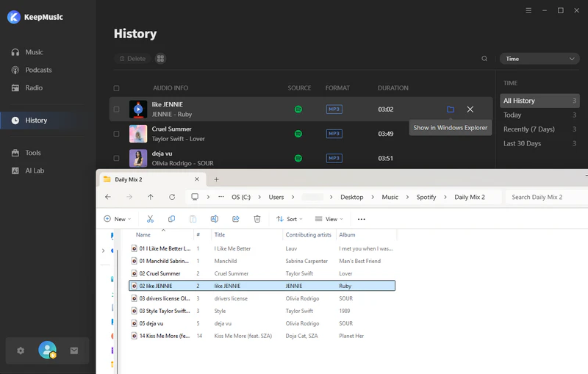Open Podcasts in the sidebar
This screenshot has width=588, height=374.
pyautogui.click(x=38, y=70)
